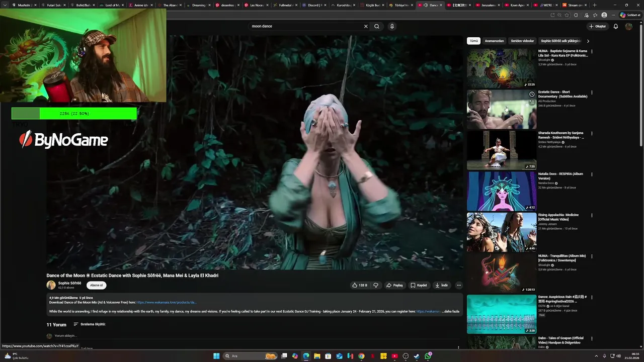Viewport: 644px width, 362px height.
Task: Open the Dance: Auspicious Rain thumbnail
Action: click(x=502, y=314)
